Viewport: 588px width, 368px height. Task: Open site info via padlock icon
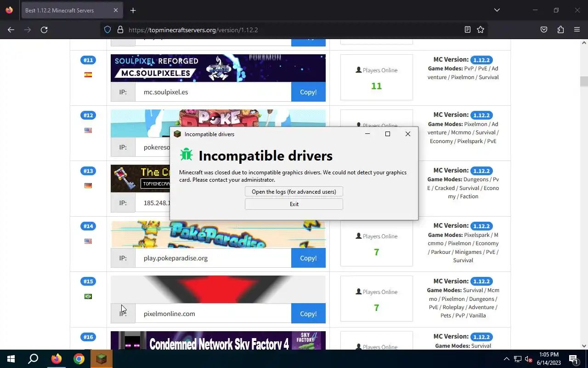coord(120,29)
